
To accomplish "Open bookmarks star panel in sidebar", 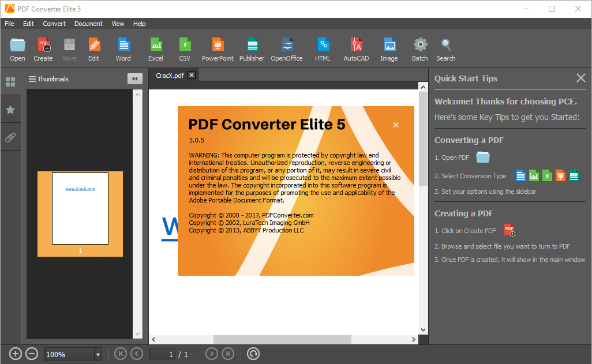I will coord(10,110).
